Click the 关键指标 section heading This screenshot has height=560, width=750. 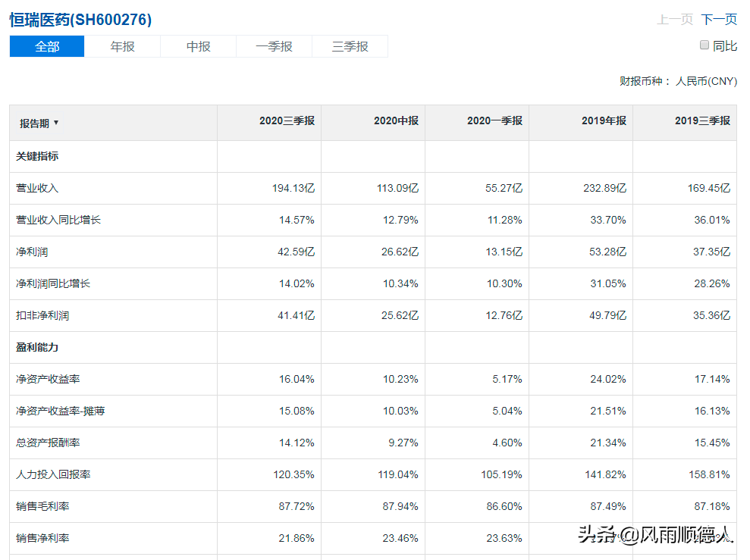click(37, 156)
